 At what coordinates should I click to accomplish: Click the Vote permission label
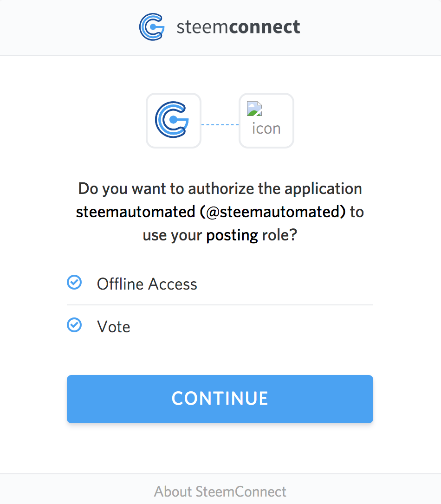(113, 327)
